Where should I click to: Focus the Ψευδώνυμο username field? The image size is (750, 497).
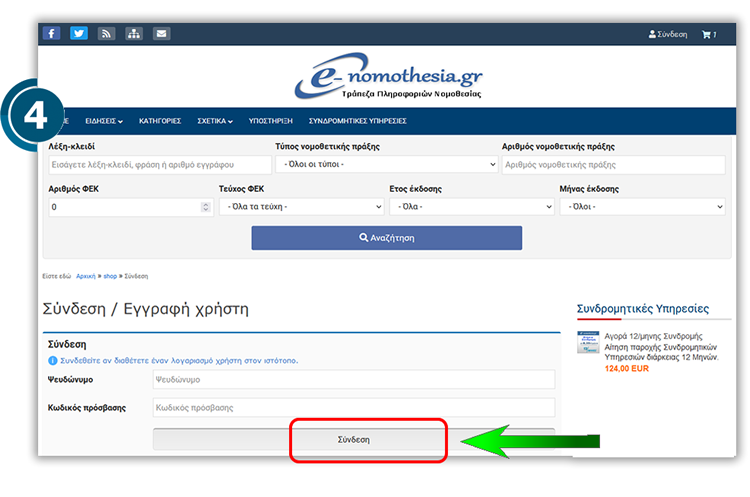pyautogui.click(x=353, y=380)
